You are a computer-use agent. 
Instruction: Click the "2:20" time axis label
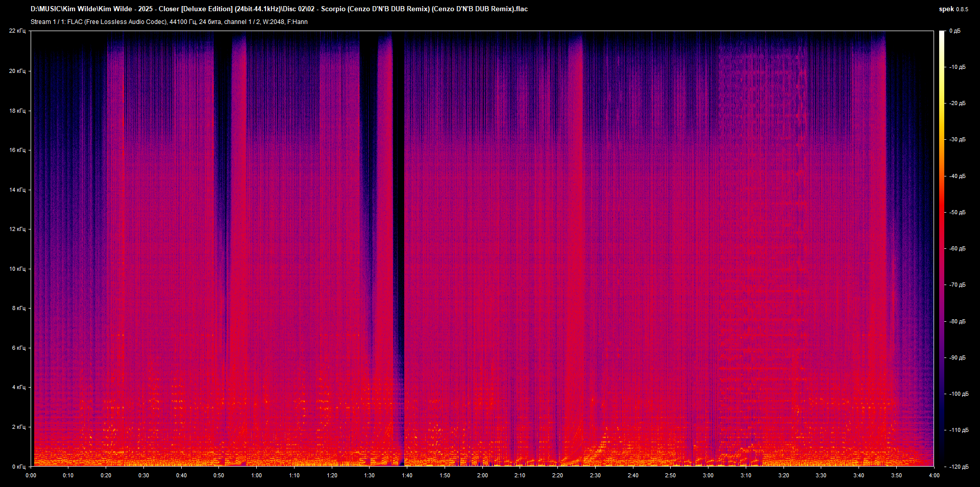[x=558, y=475]
